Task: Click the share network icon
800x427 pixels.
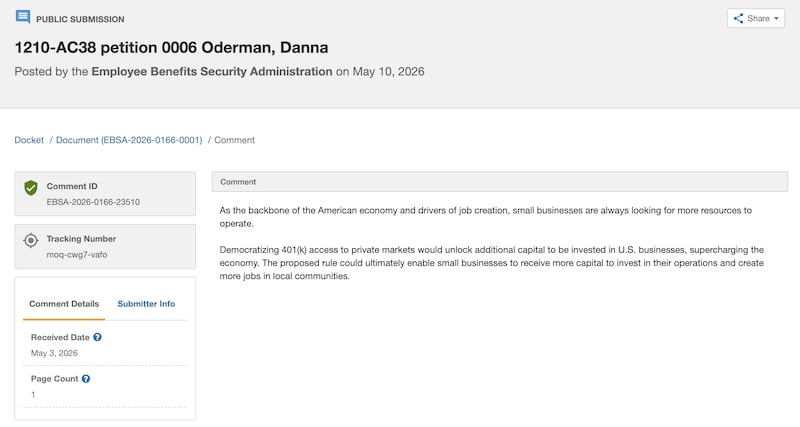Action: 738,18
